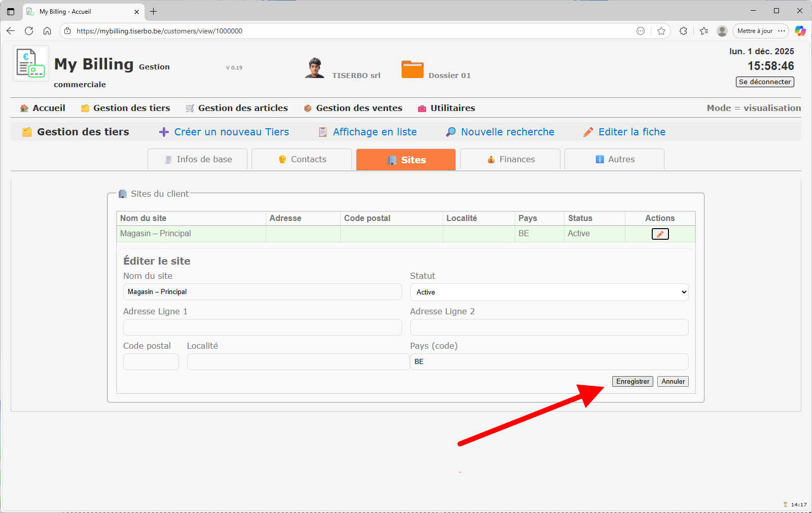Open the browser Copilot icon
Screen dimensions: 812x513
click(x=800, y=31)
